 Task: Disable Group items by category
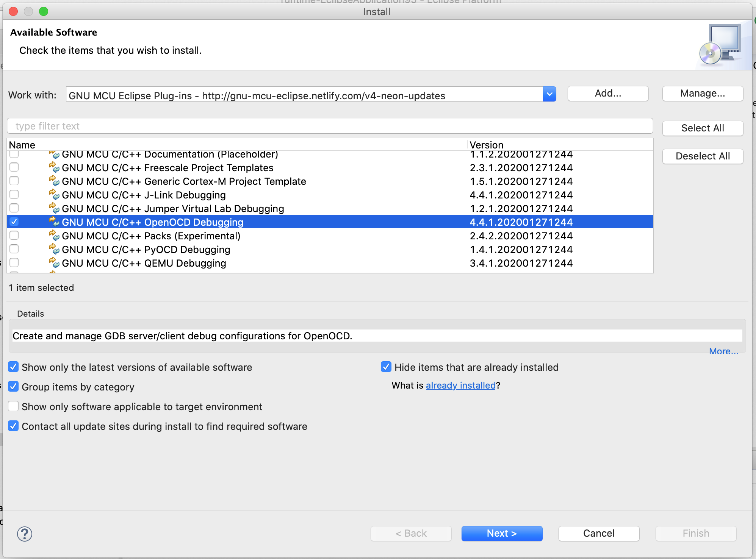click(x=13, y=387)
